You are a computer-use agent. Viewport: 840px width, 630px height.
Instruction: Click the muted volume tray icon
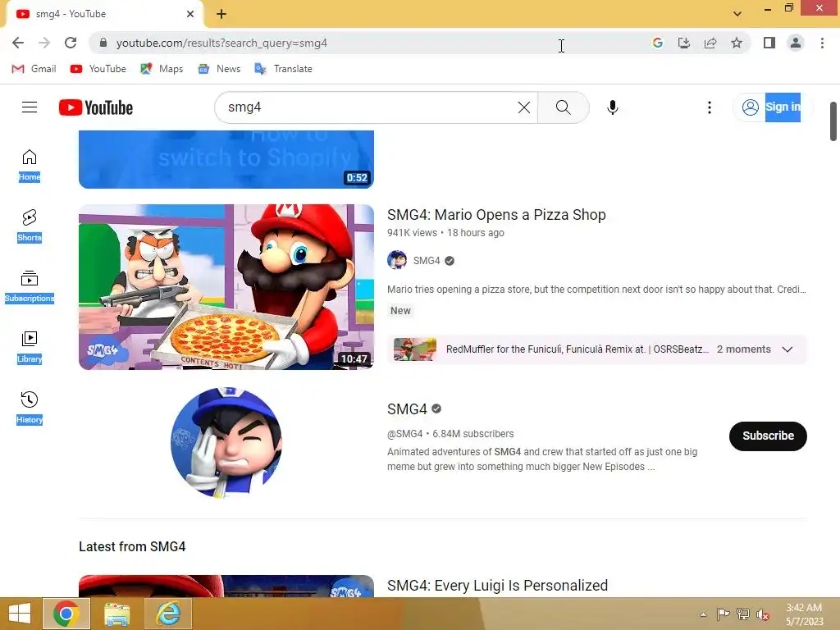pos(763,614)
